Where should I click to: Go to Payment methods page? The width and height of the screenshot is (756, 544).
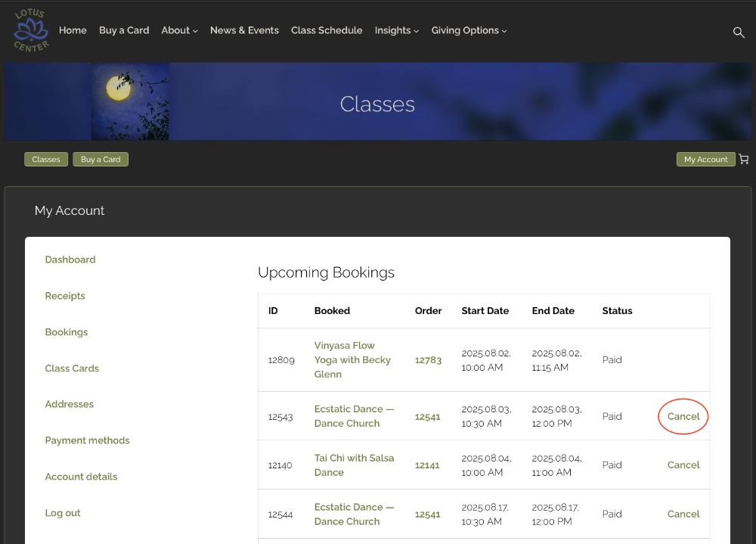click(x=87, y=440)
